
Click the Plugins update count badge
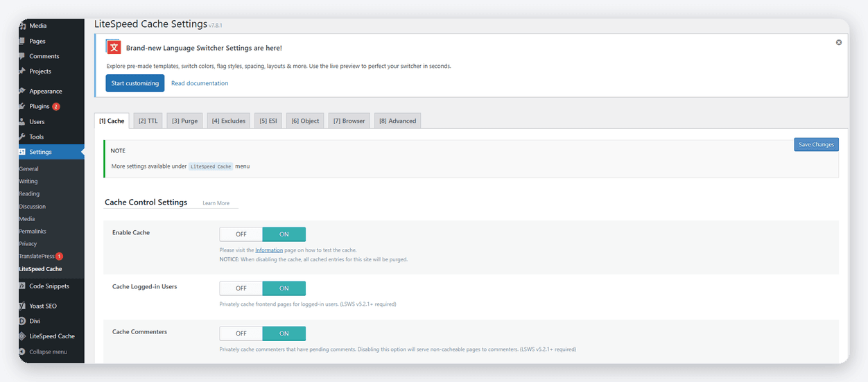tap(56, 107)
